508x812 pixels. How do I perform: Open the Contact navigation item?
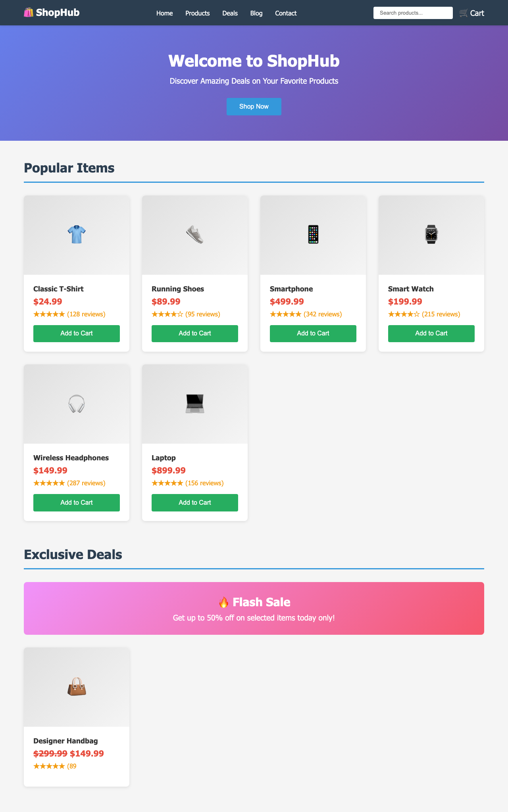[285, 13]
